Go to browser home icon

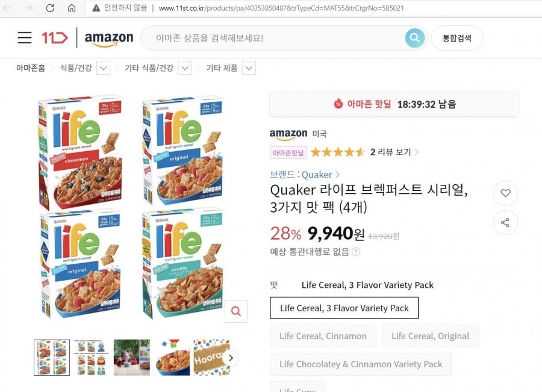tap(72, 8)
